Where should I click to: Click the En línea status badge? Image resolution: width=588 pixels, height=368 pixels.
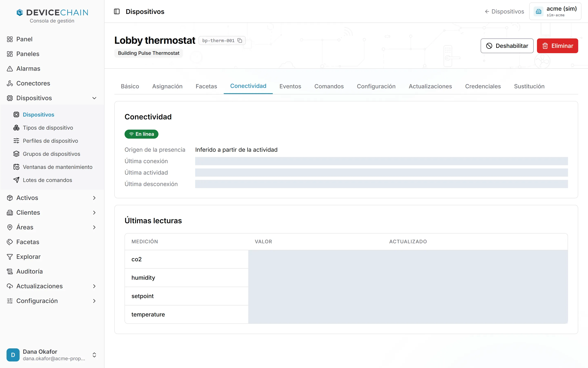141,134
